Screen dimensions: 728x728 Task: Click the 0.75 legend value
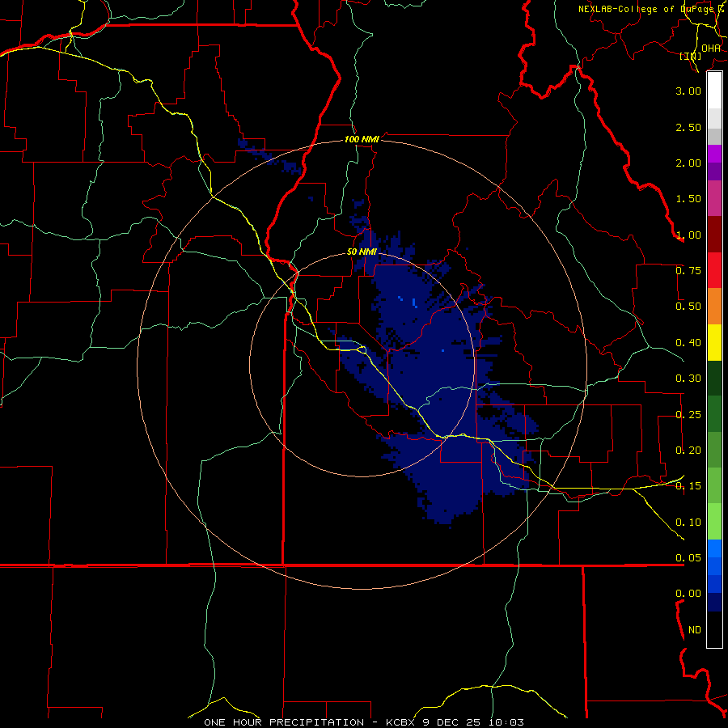point(688,271)
